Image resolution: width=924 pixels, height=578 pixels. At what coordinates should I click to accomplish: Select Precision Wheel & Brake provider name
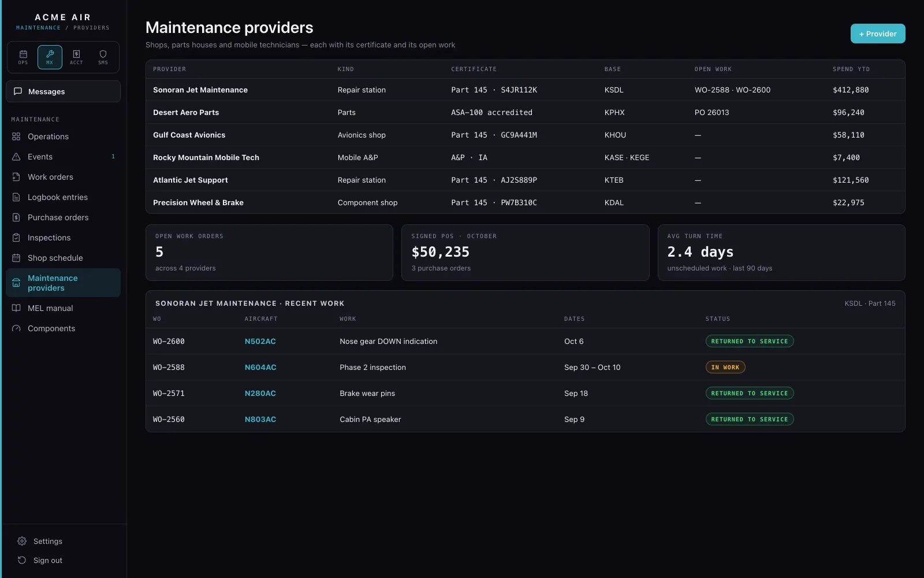198,202
